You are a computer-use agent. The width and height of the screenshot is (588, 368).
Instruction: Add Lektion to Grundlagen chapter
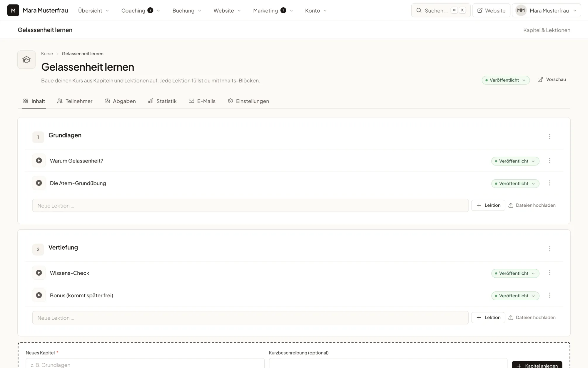click(488, 205)
